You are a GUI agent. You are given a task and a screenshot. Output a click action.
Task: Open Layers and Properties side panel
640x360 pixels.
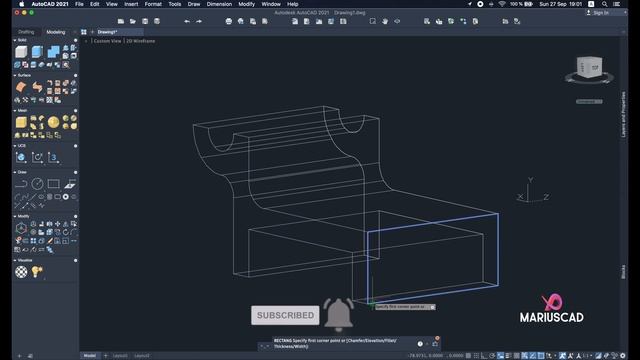click(623, 114)
